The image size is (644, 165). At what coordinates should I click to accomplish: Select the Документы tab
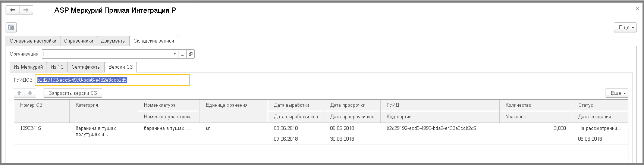tap(113, 41)
